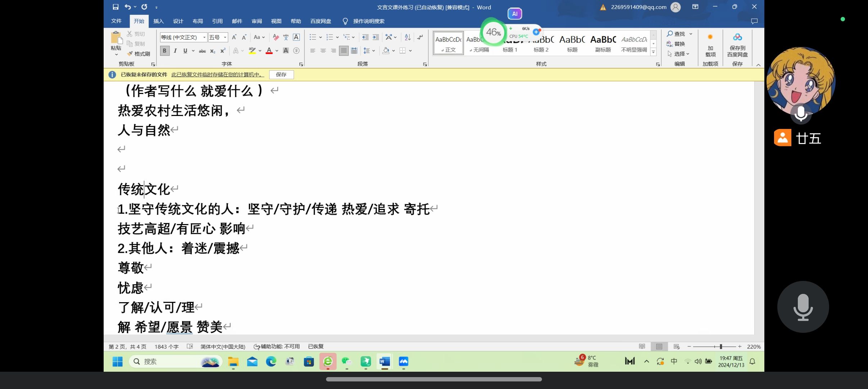The image size is (868, 389).
Task: Click the clear formatting eraser icon
Action: click(276, 37)
